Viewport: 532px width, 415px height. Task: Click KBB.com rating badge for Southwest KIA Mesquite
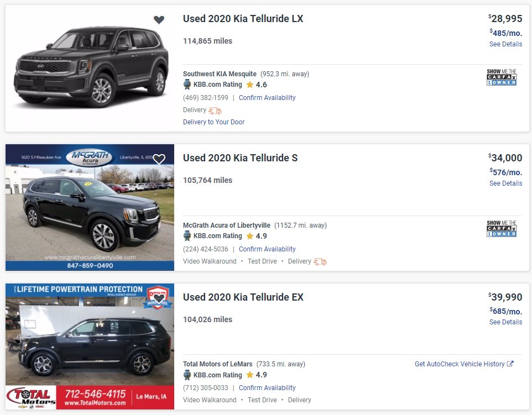pos(187,85)
